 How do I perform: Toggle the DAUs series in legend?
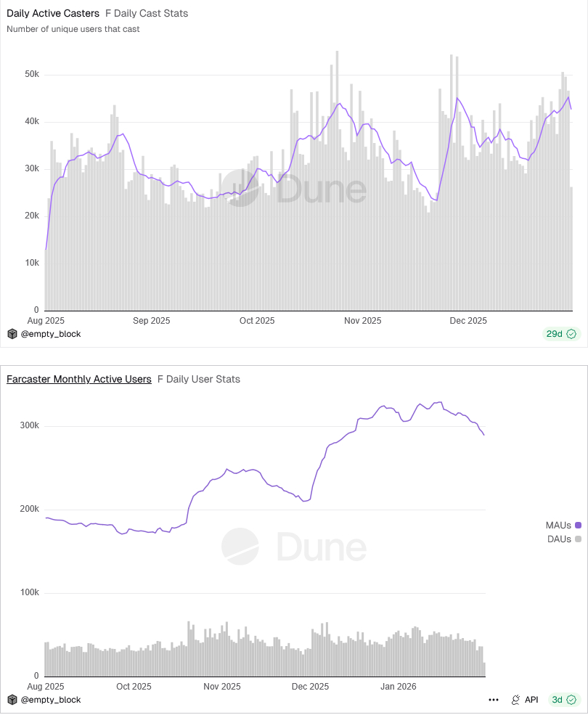click(559, 539)
